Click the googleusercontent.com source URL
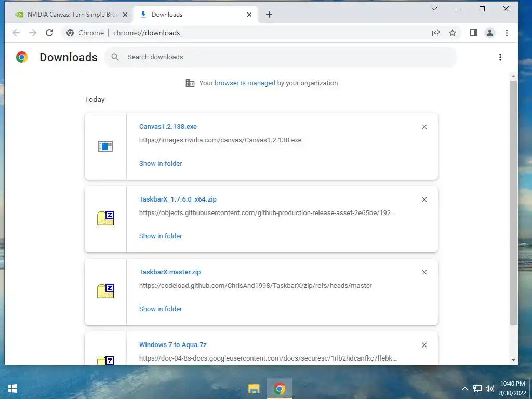 [268, 358]
